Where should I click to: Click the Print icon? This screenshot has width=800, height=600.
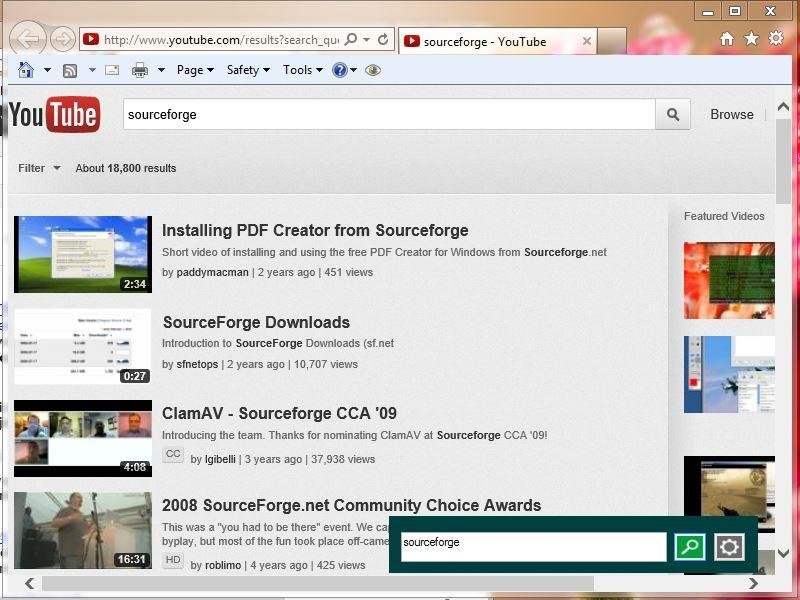(140, 70)
